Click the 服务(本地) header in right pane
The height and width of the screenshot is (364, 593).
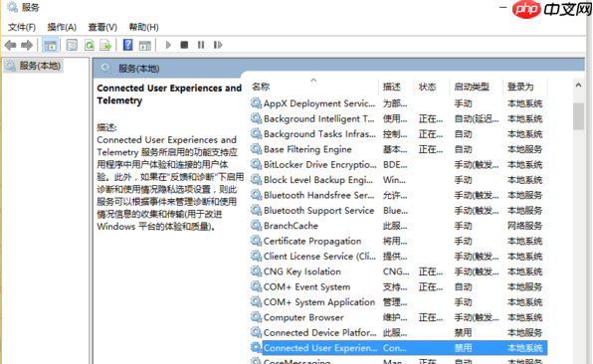138,69
